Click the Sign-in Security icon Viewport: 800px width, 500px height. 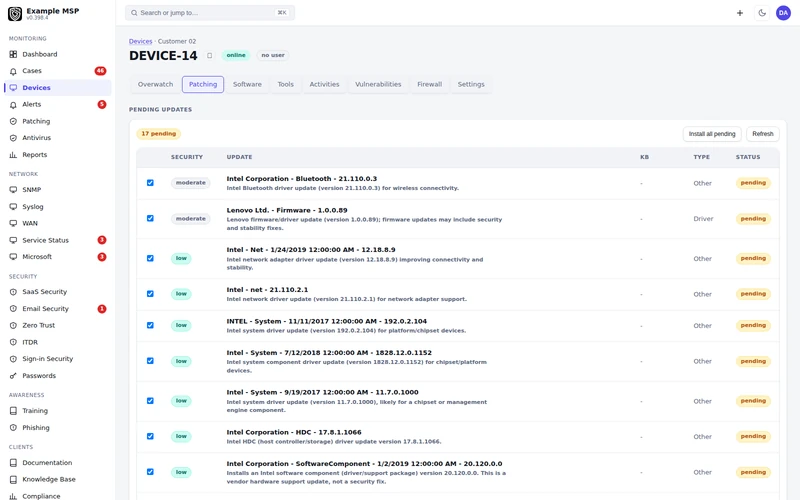tap(13, 359)
